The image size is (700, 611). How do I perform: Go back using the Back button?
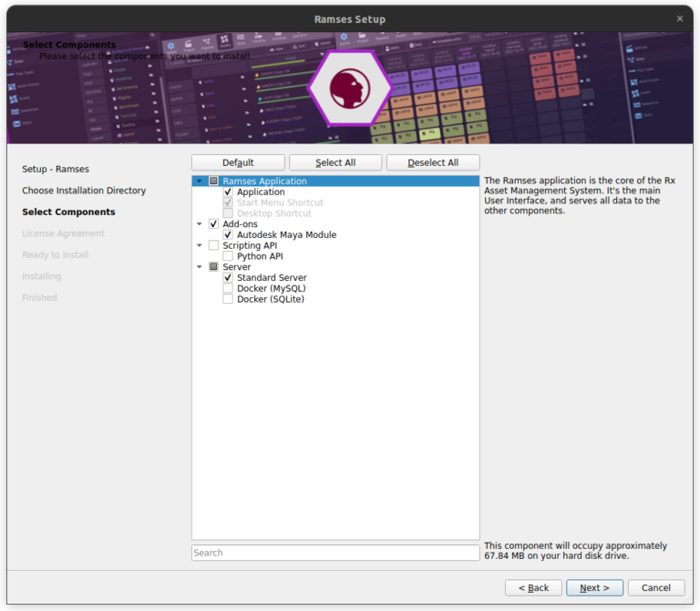(x=532, y=587)
